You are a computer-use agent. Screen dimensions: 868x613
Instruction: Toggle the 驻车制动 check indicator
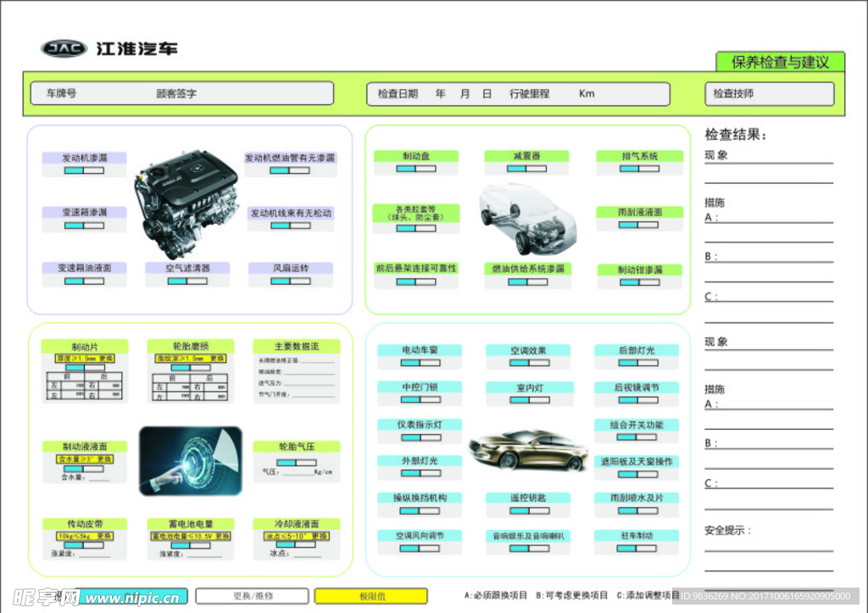coord(637,549)
